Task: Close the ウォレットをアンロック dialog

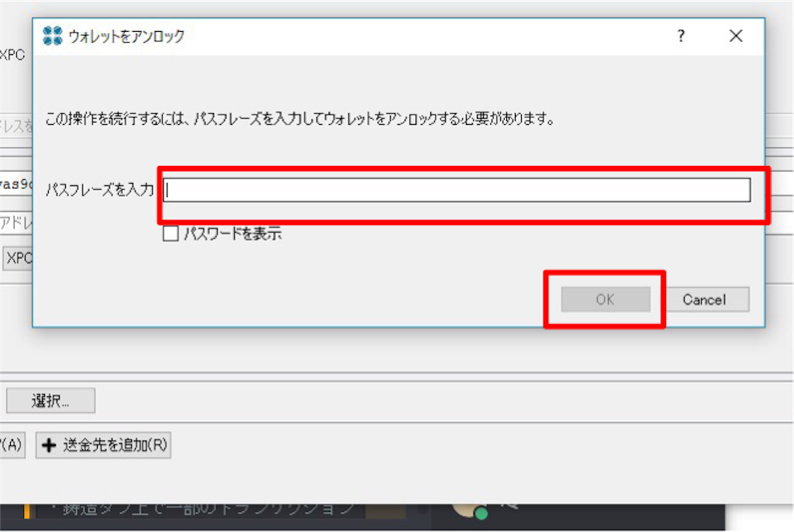Action: (736, 36)
